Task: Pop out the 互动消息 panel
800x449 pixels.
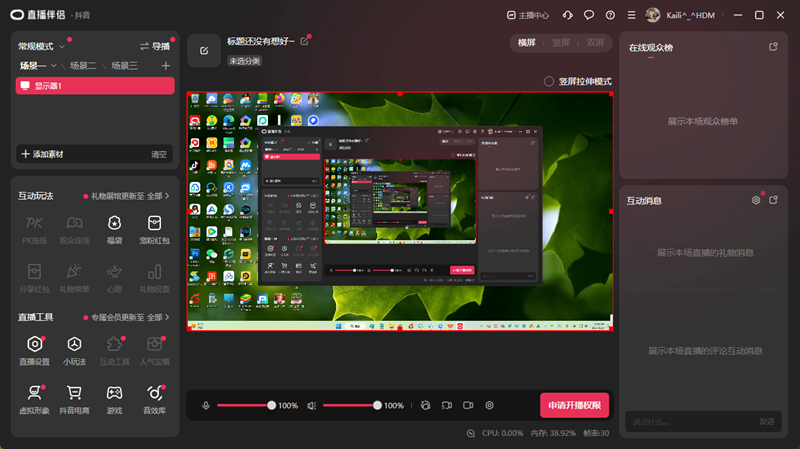Action: click(x=773, y=200)
